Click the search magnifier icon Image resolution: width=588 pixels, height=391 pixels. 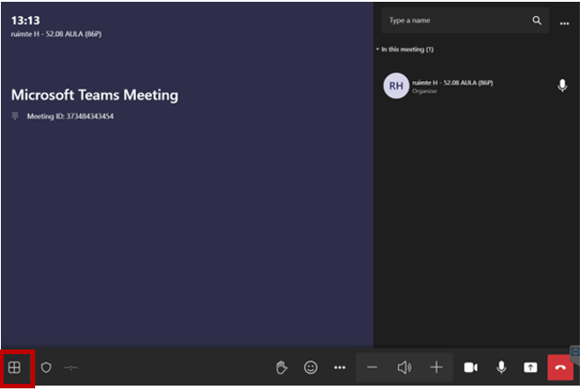pyautogui.click(x=537, y=20)
